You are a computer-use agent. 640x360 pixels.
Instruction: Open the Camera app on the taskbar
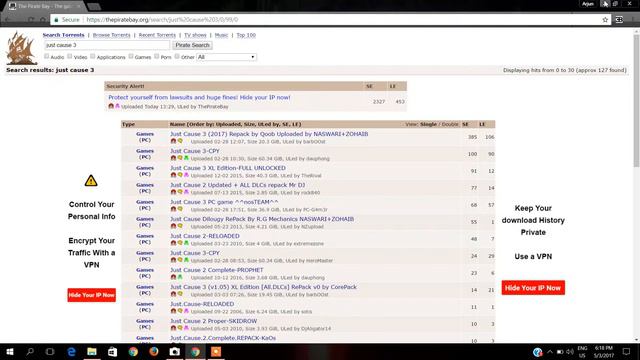[x=175, y=351]
